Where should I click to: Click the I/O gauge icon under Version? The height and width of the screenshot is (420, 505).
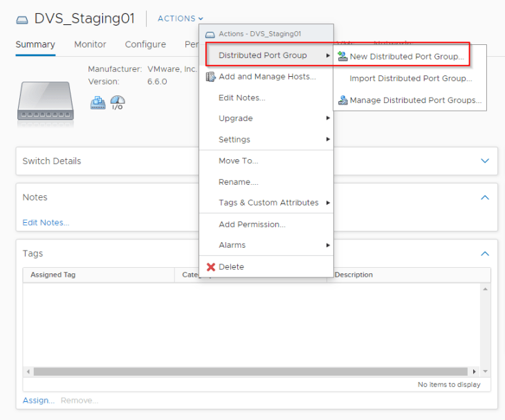click(118, 102)
